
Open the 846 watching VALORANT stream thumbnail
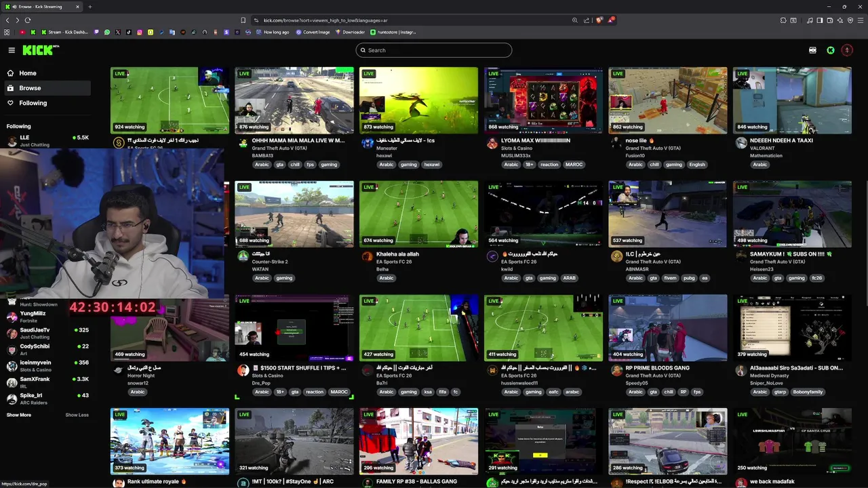pyautogui.click(x=792, y=100)
